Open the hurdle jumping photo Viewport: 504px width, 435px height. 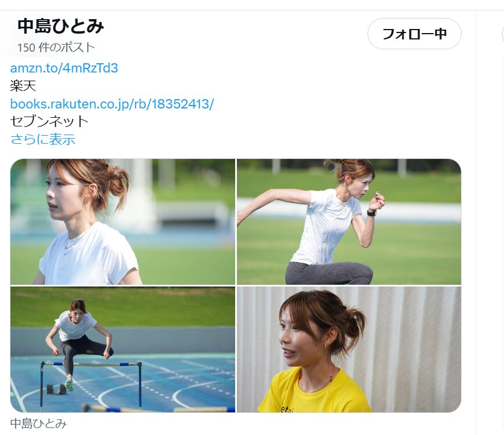[x=123, y=349]
